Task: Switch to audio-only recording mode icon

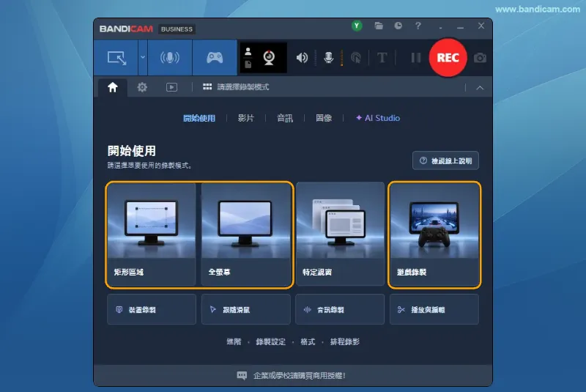Action: point(170,58)
